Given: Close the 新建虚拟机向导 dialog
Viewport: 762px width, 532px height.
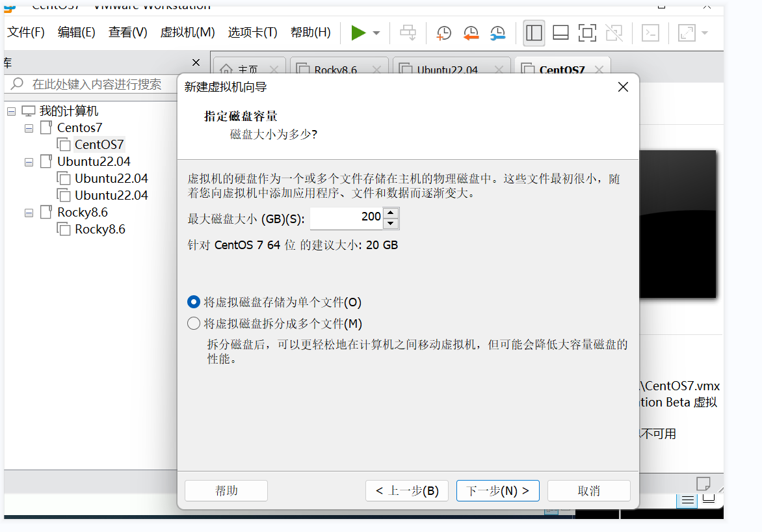Looking at the screenshot, I should [x=623, y=87].
